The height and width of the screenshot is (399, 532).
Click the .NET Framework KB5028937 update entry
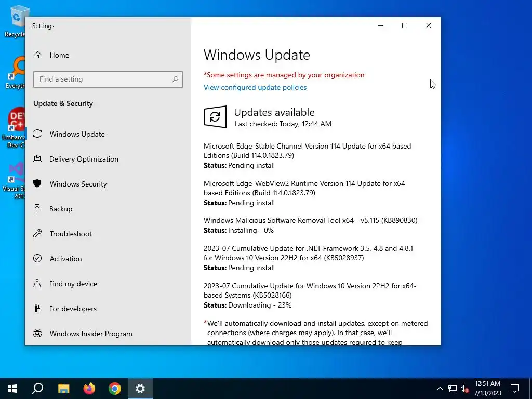tap(309, 258)
